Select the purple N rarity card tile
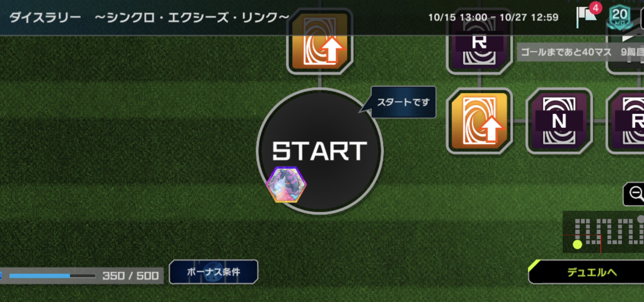 (559, 121)
